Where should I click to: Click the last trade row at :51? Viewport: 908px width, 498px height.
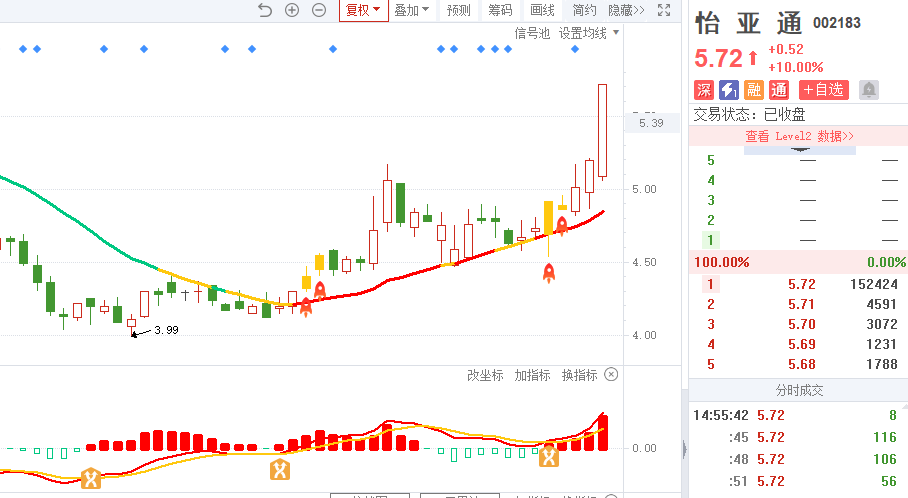coord(799,481)
